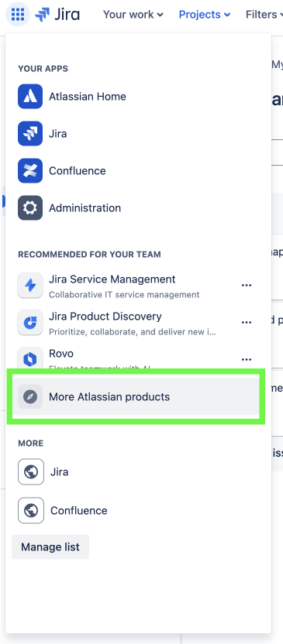
Task: Click the Jira globe icon under More
Action: pos(31,472)
